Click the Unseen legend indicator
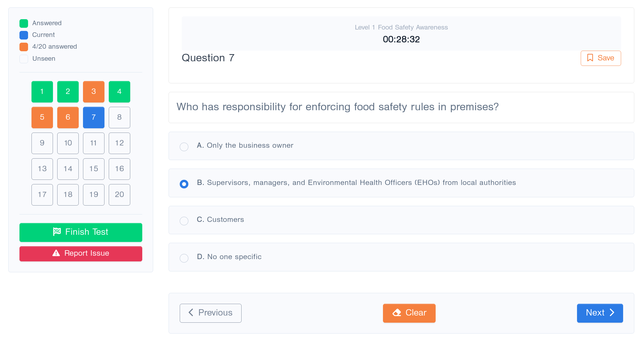644x343 pixels. [24, 59]
